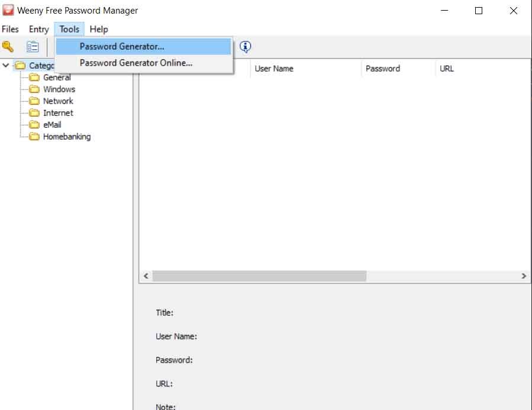Click the list-form toolbar icon
The width and height of the screenshot is (532, 410).
click(33, 47)
